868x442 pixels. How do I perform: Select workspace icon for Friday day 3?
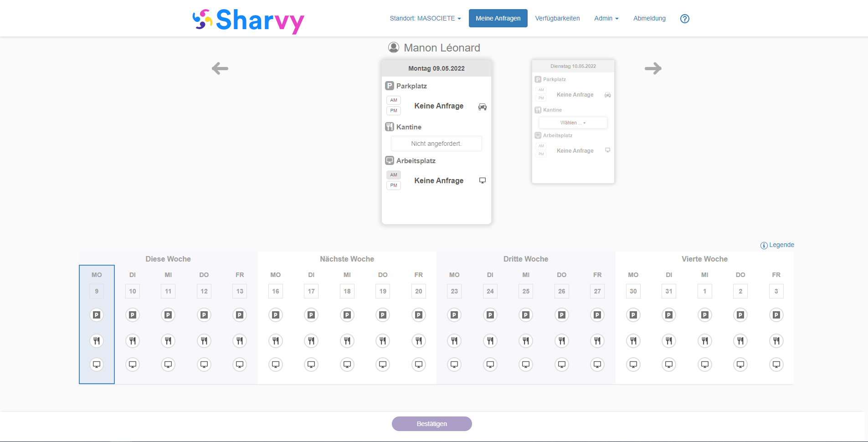coord(776,365)
